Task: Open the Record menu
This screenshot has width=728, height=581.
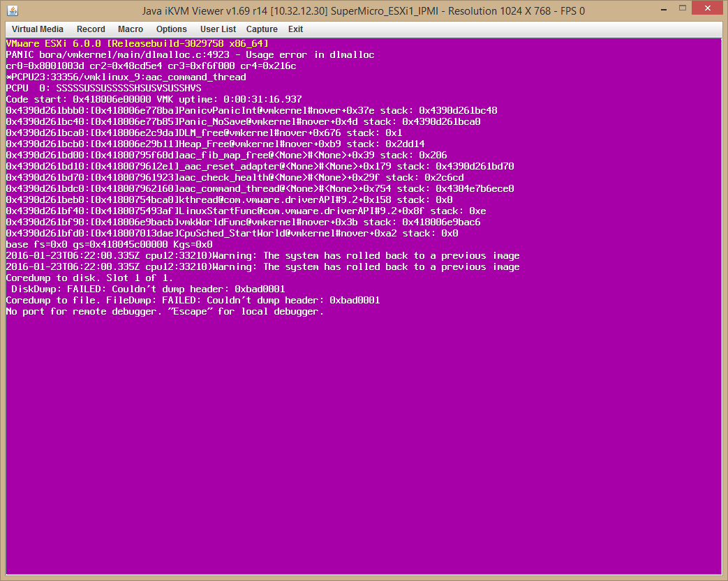Action: (91, 29)
